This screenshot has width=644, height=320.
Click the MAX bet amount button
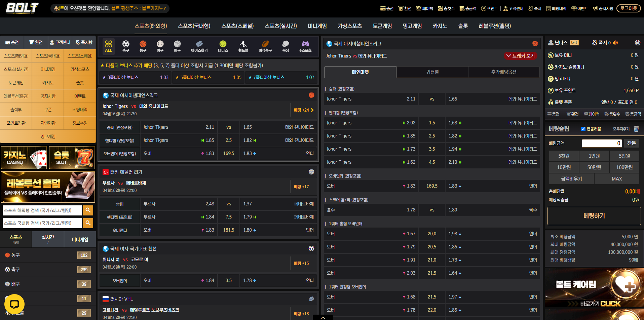(616, 179)
